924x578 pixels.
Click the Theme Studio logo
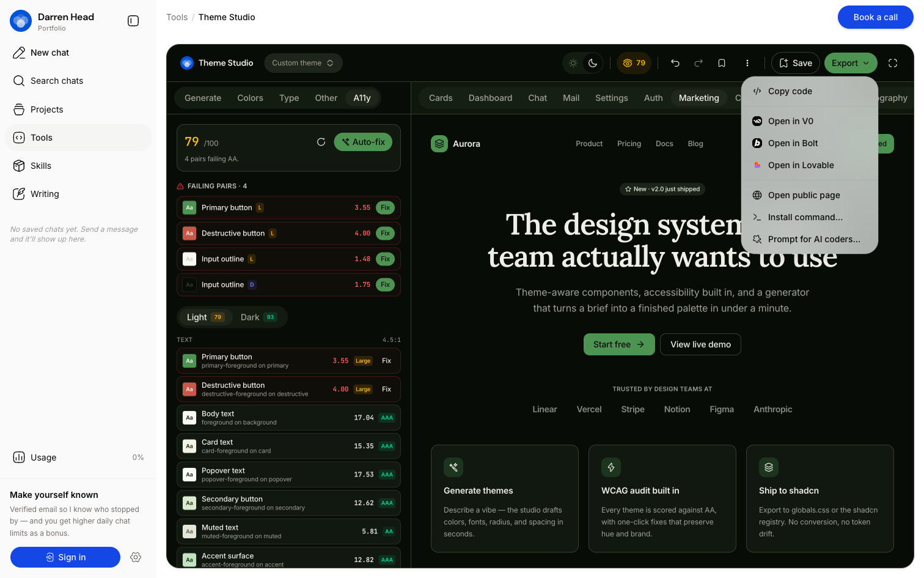187,63
